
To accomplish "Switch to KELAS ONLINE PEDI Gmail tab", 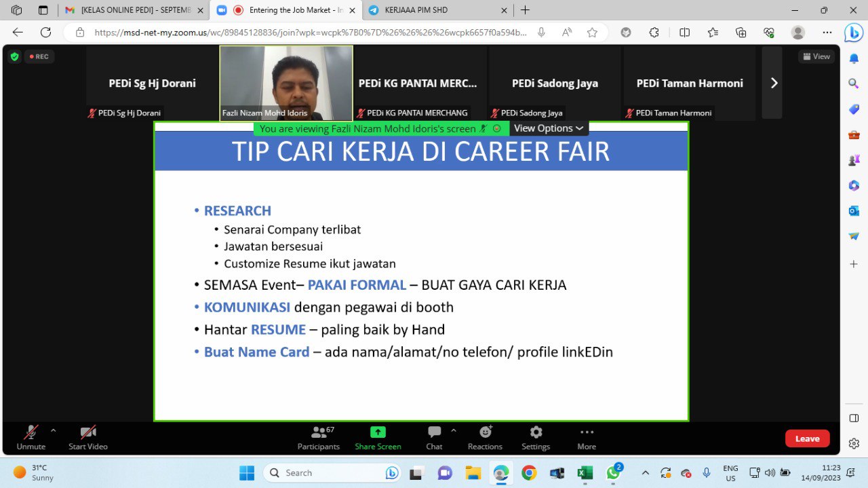I will click(129, 10).
